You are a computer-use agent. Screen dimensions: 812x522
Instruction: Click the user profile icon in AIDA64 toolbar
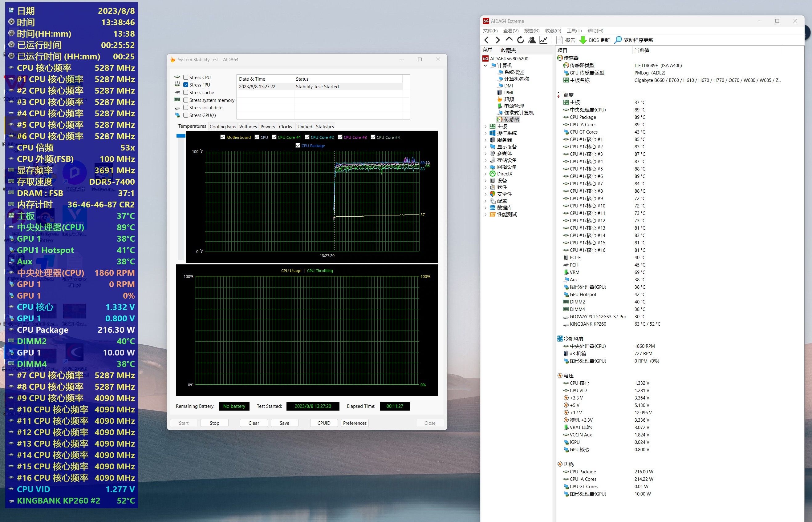pyautogui.click(x=532, y=40)
